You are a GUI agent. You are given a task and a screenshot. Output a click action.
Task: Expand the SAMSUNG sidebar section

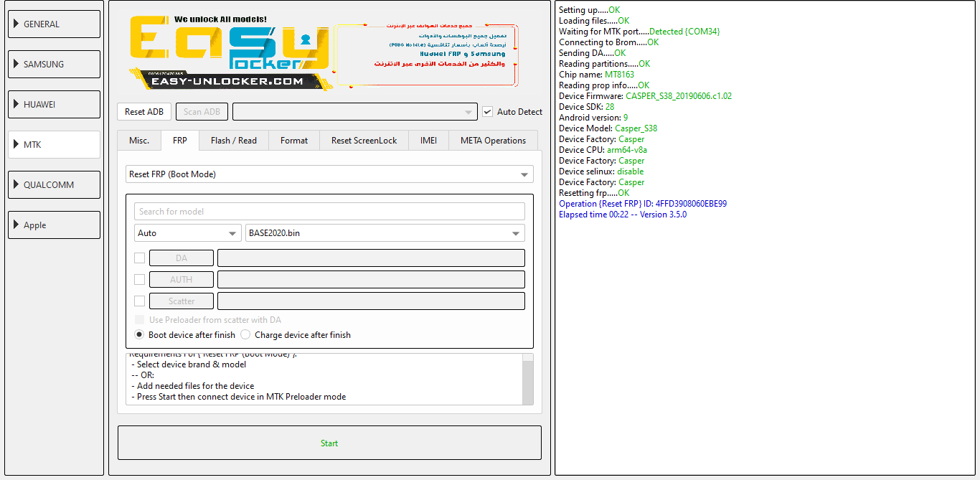pos(54,64)
